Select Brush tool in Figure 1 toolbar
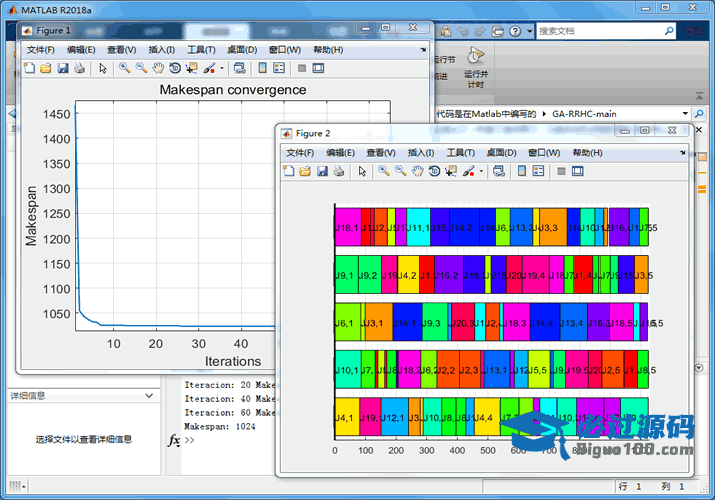The height and width of the screenshot is (500, 715). coord(210,68)
